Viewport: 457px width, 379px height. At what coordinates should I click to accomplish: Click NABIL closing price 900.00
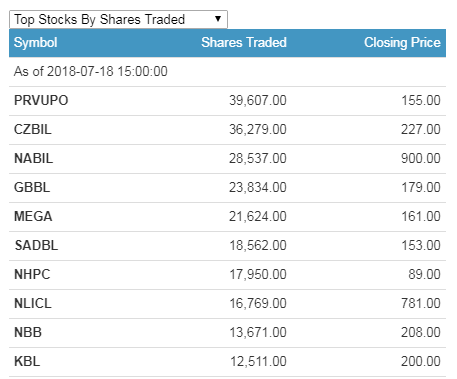click(x=421, y=158)
